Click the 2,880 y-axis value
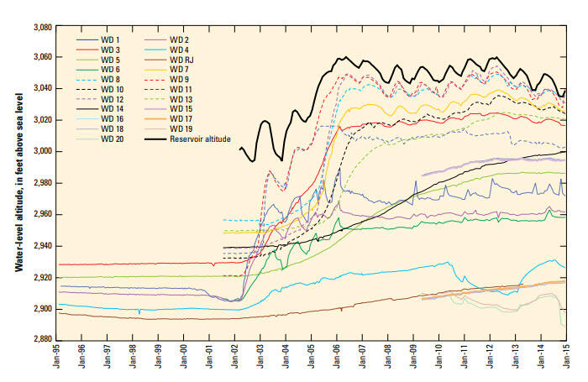Image resolution: width=588 pixels, height=382 pixels. click(x=40, y=341)
